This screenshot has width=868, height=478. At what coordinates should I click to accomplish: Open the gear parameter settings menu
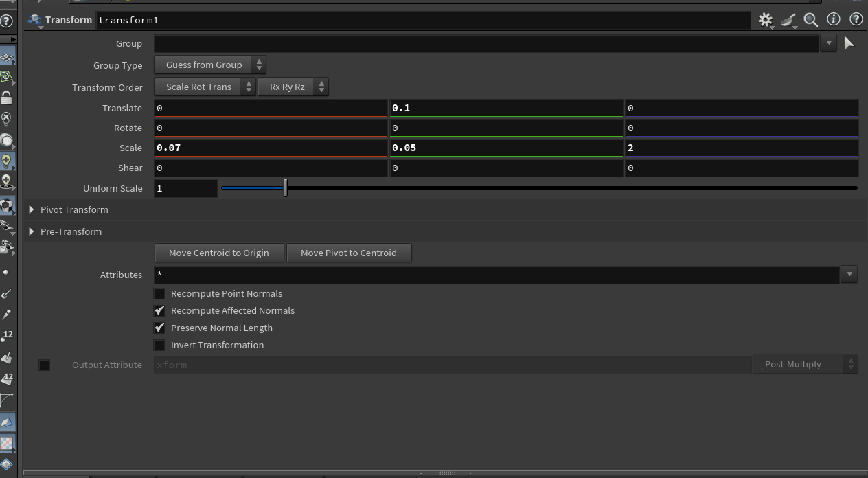coord(765,20)
